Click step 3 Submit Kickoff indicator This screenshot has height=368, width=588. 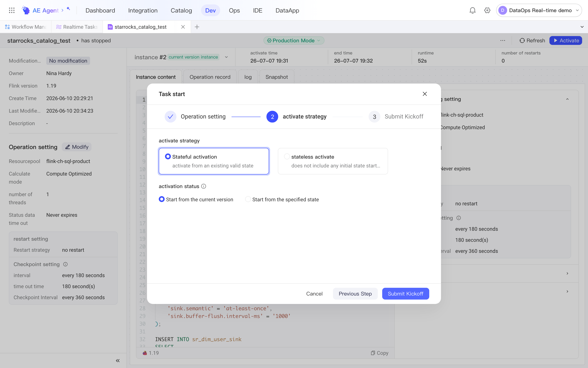tap(374, 117)
